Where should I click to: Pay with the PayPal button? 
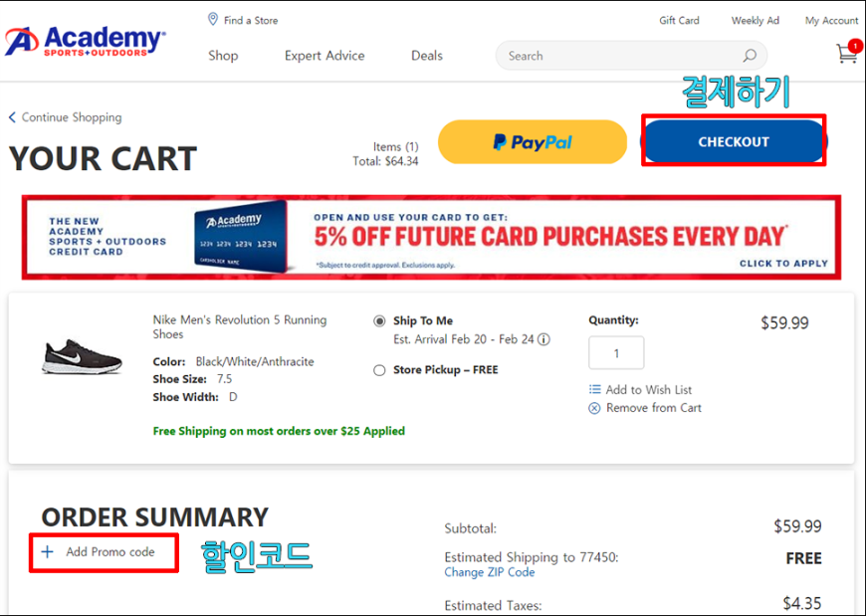coord(533,142)
